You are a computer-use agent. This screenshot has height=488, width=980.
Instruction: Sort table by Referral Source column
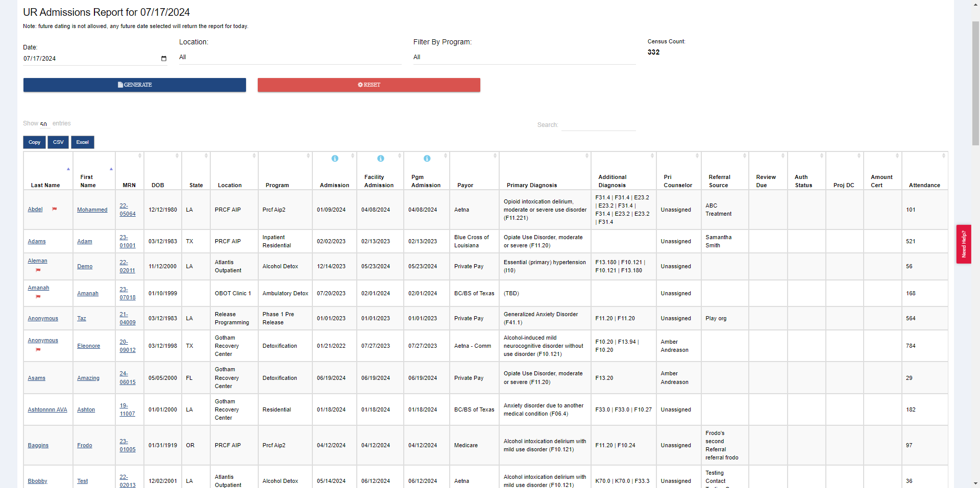(725, 171)
